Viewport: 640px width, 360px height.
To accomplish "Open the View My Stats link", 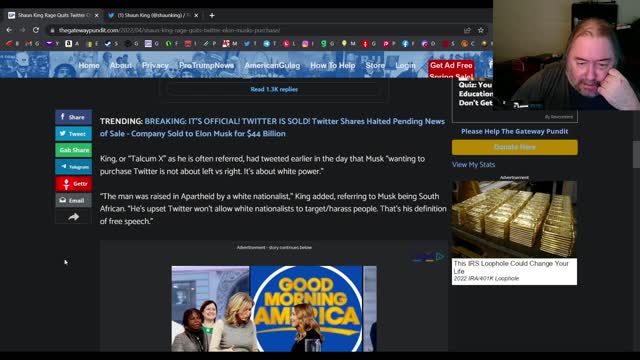I will [x=473, y=164].
